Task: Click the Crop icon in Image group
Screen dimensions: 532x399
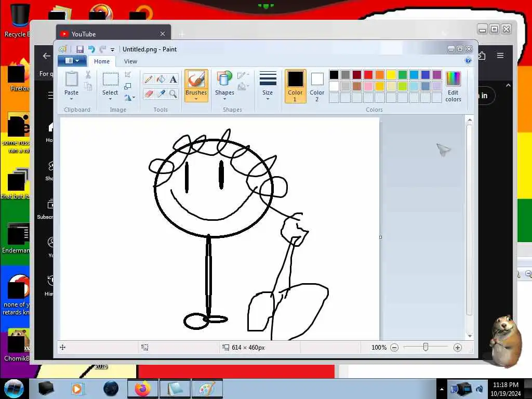Action: click(x=128, y=75)
